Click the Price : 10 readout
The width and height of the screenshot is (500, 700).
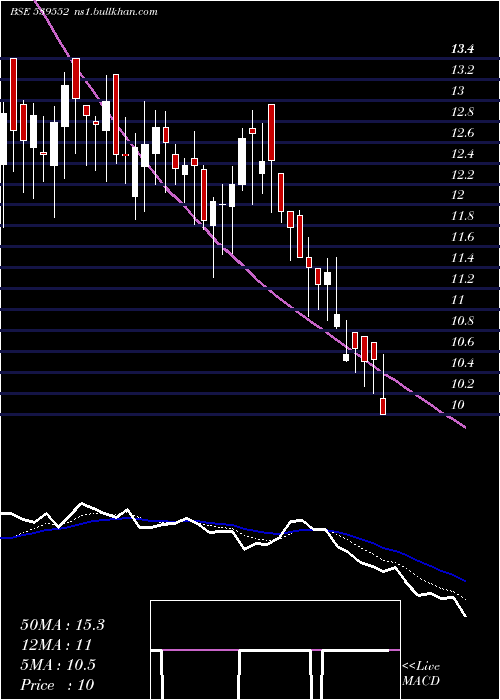click(x=57, y=685)
